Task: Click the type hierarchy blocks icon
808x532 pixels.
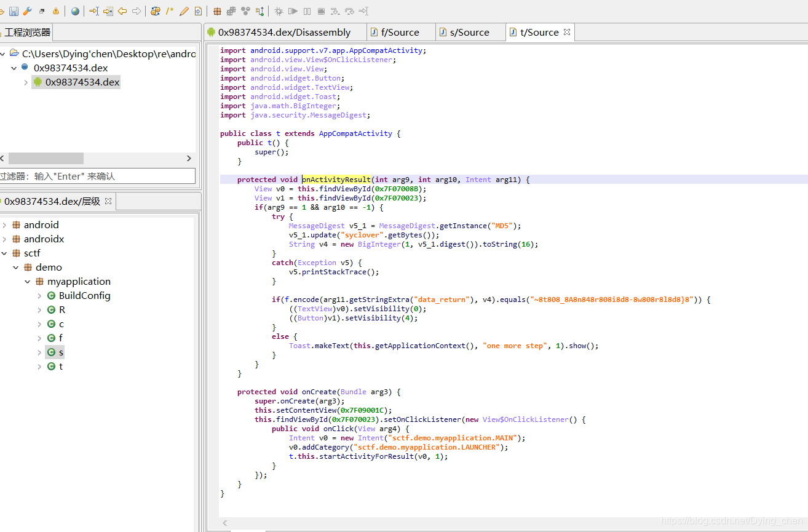Action: pos(231,11)
